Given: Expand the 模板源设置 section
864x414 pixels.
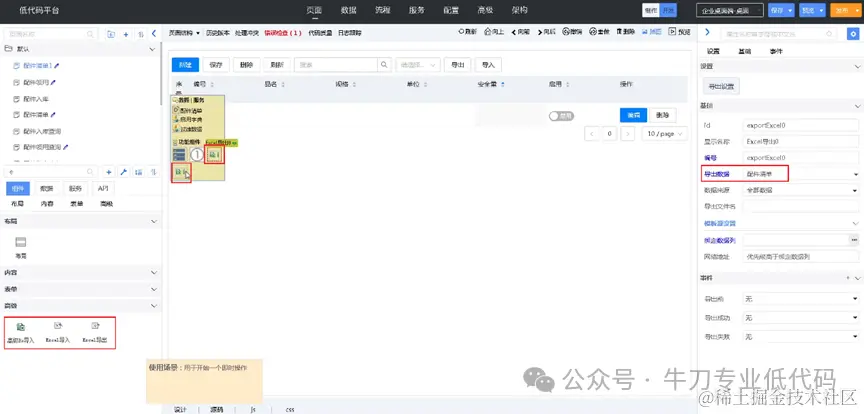Looking at the screenshot, I should coord(855,223).
